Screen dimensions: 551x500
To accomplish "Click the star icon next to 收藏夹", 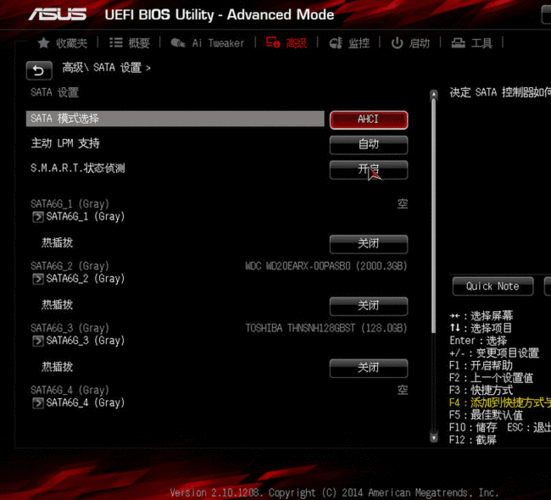I will pyautogui.click(x=44, y=43).
